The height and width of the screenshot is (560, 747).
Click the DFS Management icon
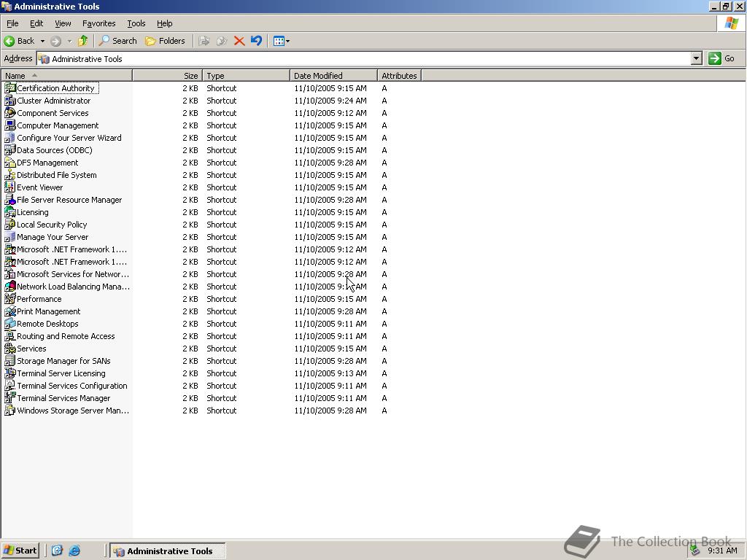(x=9, y=163)
